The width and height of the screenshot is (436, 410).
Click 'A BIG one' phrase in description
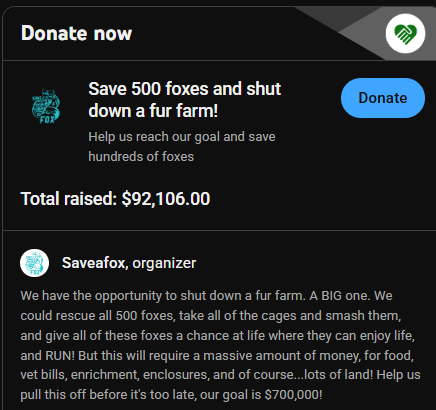tap(340, 296)
